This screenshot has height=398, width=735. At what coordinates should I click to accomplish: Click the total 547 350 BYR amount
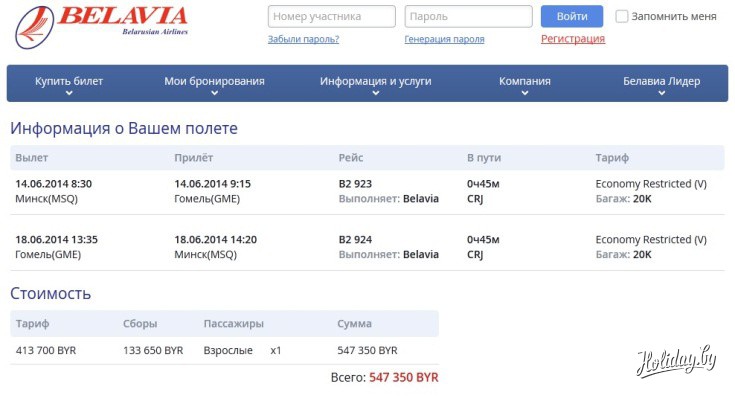[404, 377]
